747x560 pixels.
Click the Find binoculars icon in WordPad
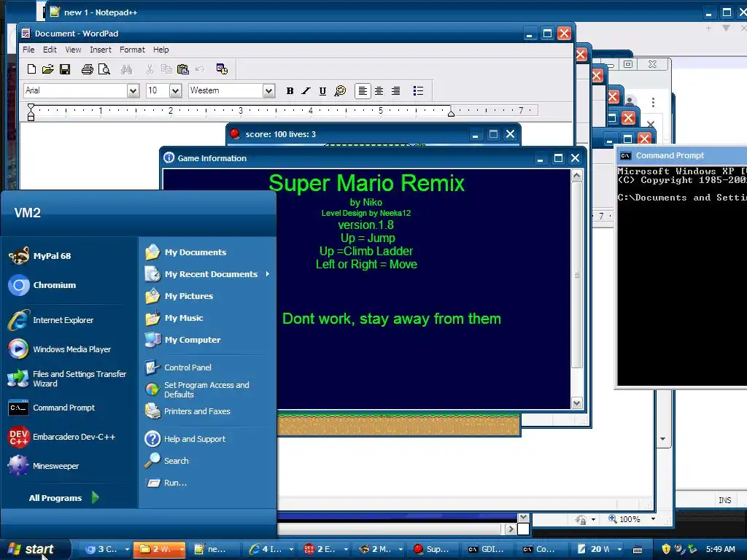(x=126, y=69)
